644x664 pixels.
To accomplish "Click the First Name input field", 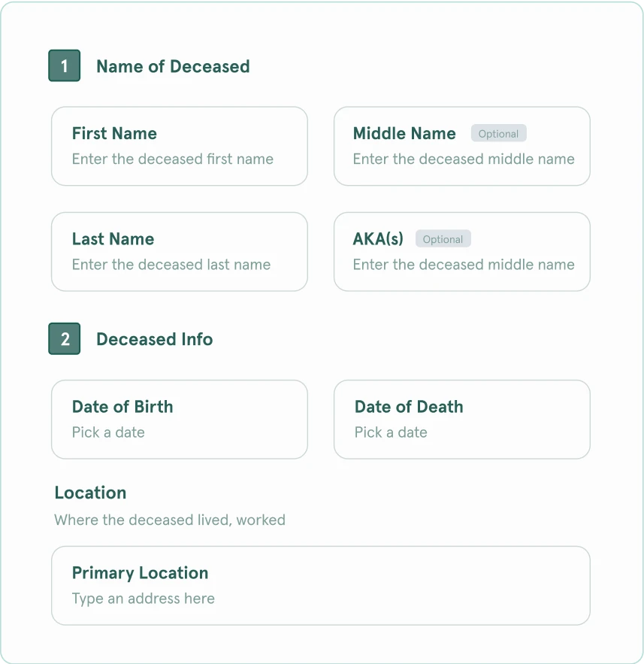I will tap(179, 159).
